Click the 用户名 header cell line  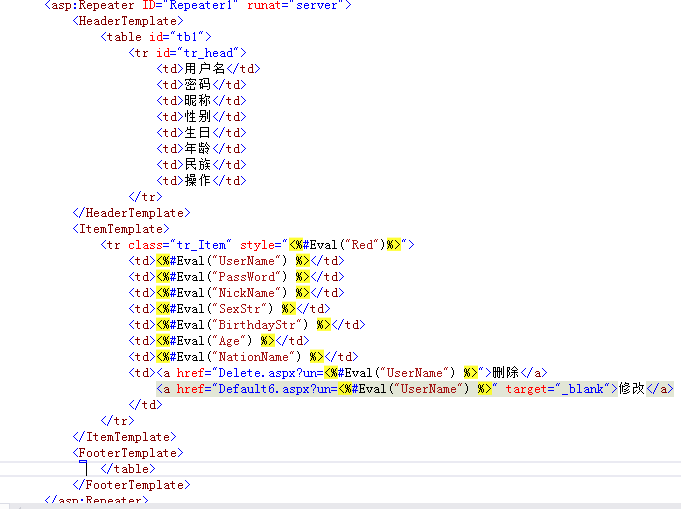click(x=208, y=69)
